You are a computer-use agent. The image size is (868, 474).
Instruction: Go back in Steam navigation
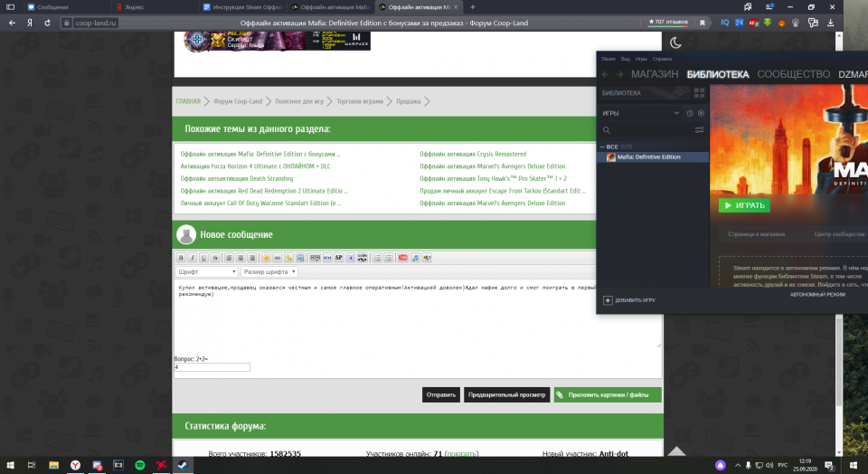(x=605, y=74)
